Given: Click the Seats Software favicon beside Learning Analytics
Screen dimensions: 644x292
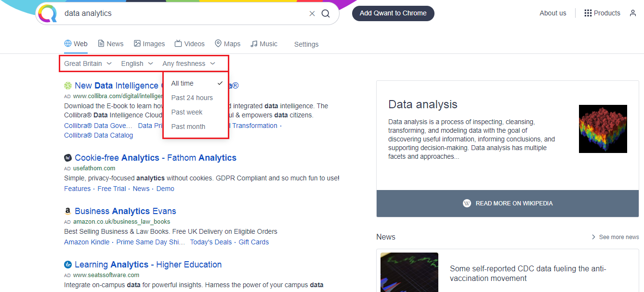Looking at the screenshot, I should pyautogui.click(x=68, y=265).
